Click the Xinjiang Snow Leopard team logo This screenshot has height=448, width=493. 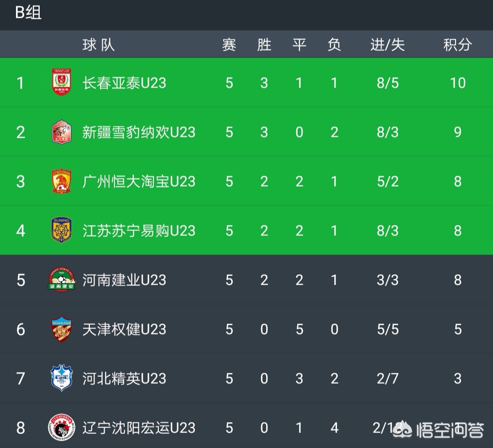coord(63,132)
